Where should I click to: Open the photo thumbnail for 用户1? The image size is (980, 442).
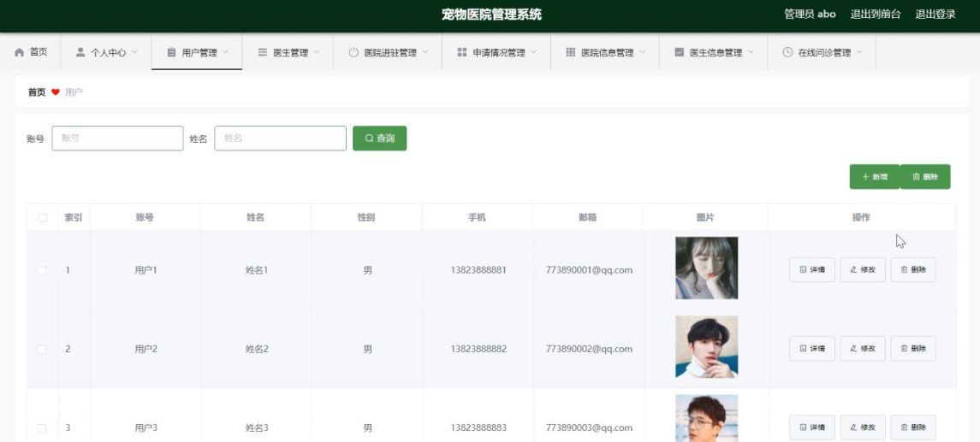point(706,268)
